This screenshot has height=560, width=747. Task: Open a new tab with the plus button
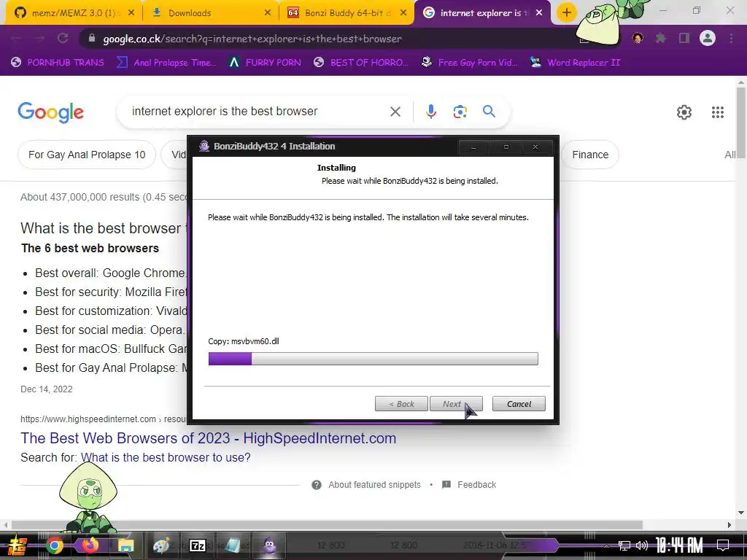[x=566, y=12]
